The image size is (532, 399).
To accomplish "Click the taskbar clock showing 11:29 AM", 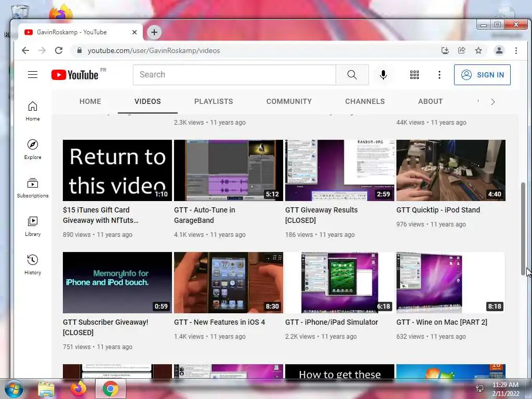I will click(x=506, y=389).
